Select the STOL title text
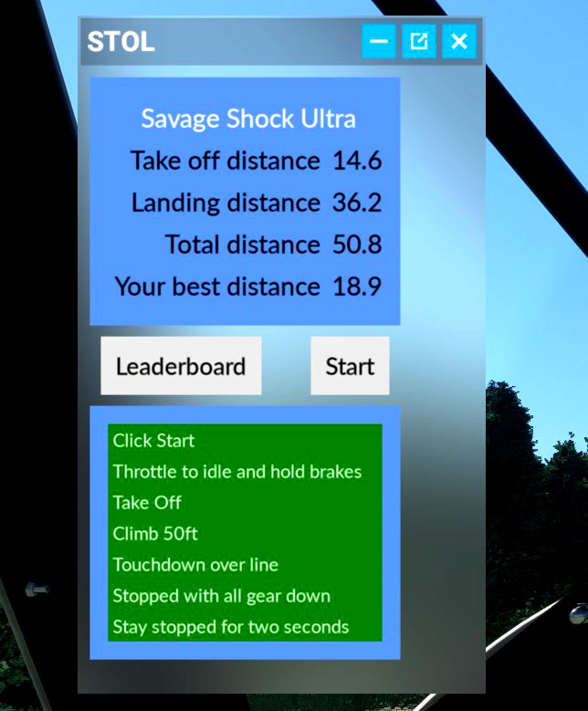 pos(121,42)
